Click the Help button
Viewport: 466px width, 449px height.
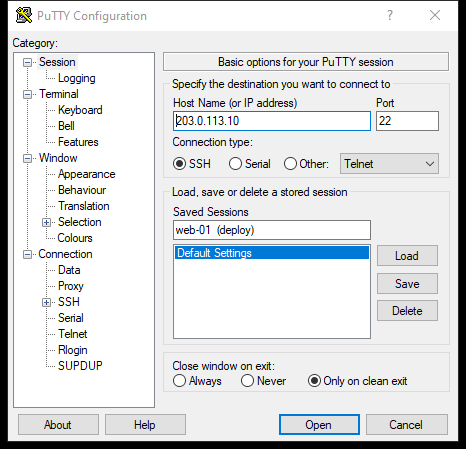point(145,425)
